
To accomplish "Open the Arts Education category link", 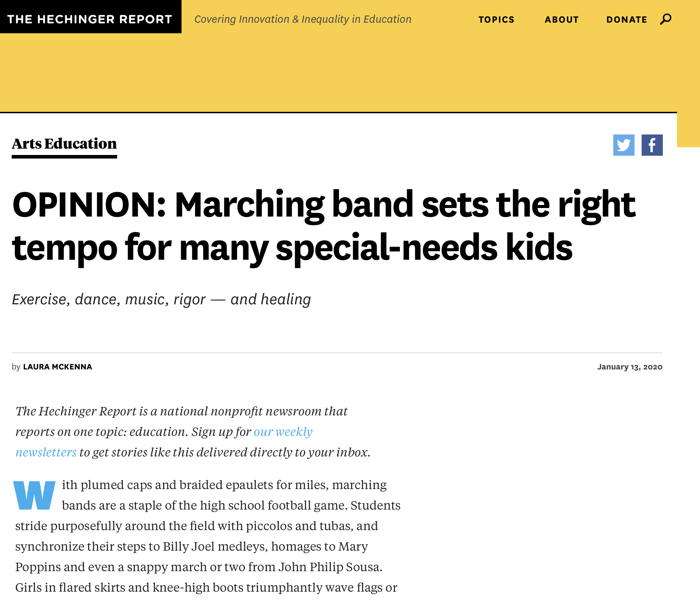I will (64, 144).
